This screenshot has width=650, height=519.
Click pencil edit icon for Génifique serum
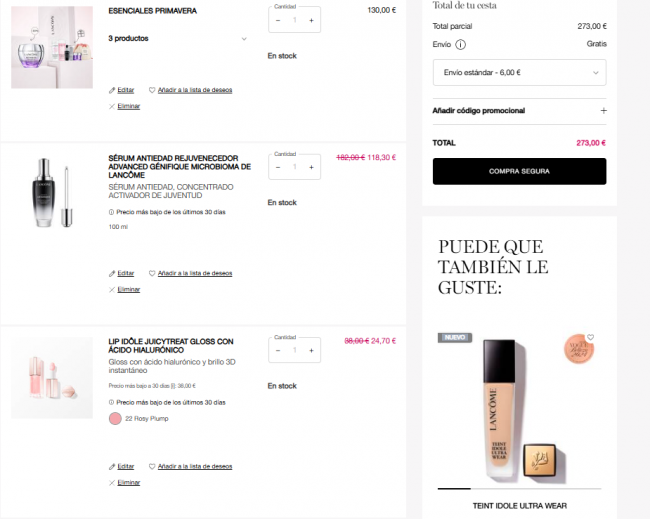[x=112, y=274]
